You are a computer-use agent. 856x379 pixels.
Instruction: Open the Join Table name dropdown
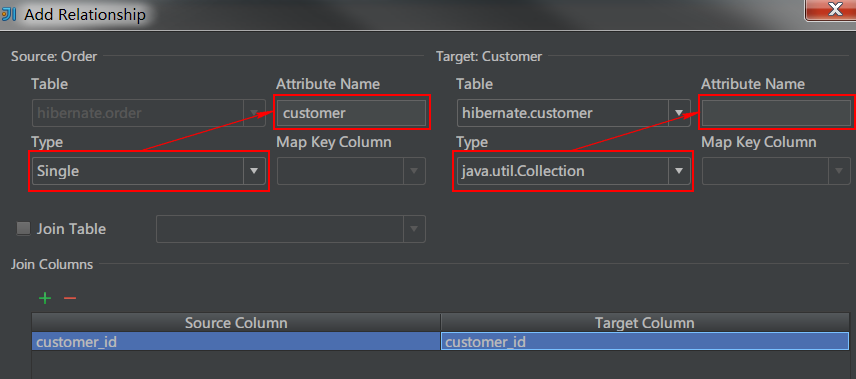pyautogui.click(x=290, y=229)
